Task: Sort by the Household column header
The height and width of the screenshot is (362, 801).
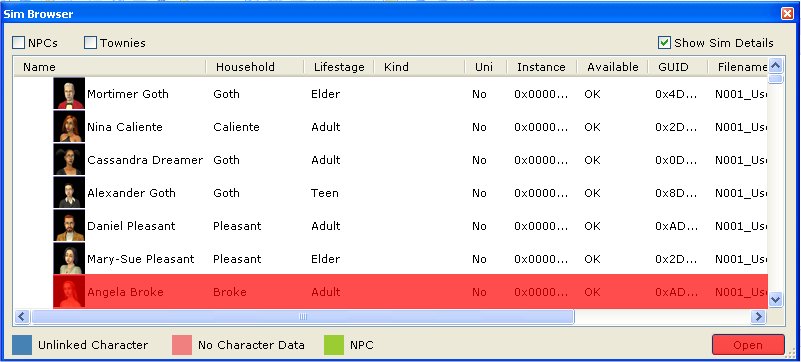Action: [x=255, y=67]
